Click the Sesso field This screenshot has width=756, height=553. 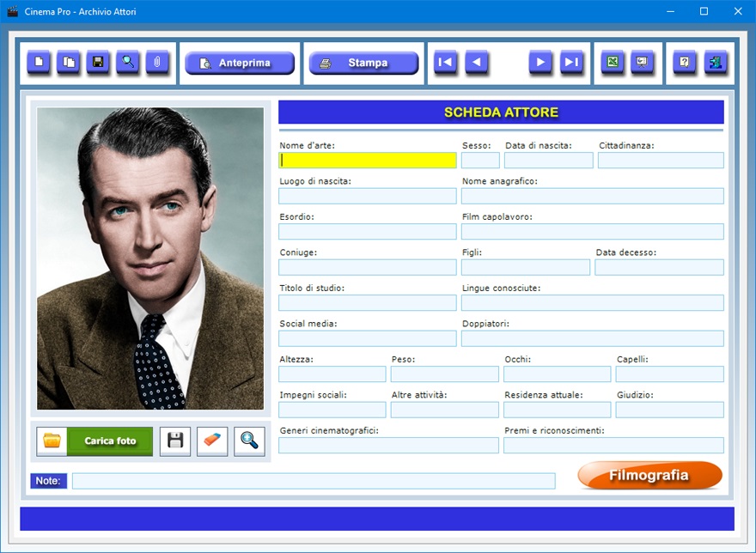pyautogui.click(x=480, y=160)
